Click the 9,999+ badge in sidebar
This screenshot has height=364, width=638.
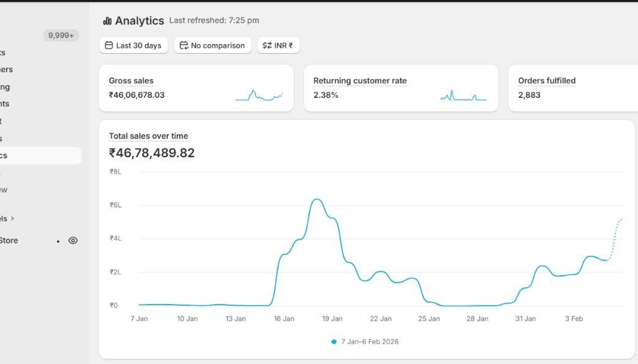(61, 35)
